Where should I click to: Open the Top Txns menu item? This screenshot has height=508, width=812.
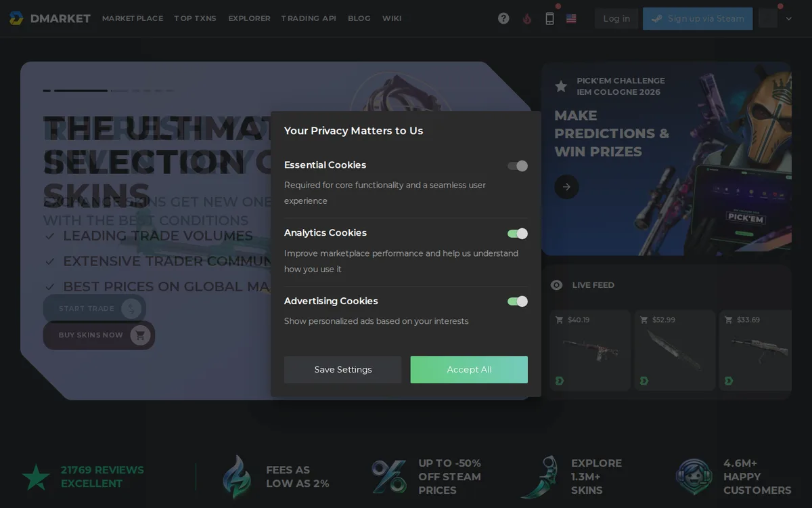[x=195, y=18]
